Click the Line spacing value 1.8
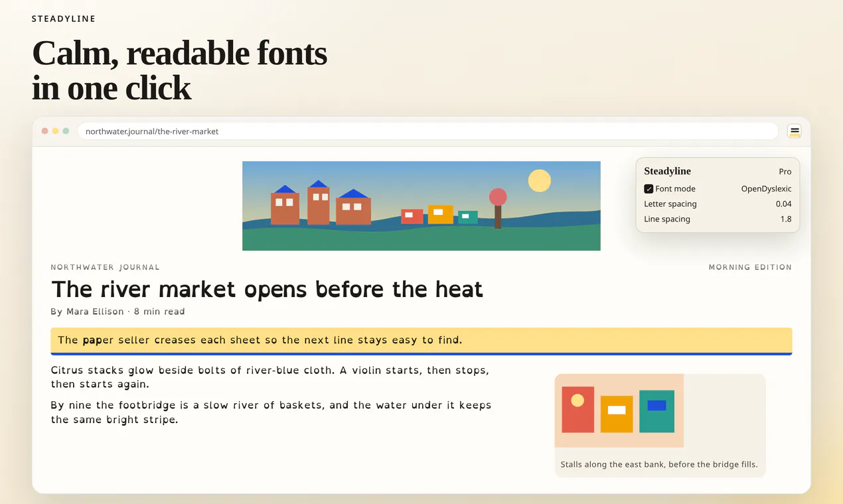843x504 pixels. tap(786, 220)
